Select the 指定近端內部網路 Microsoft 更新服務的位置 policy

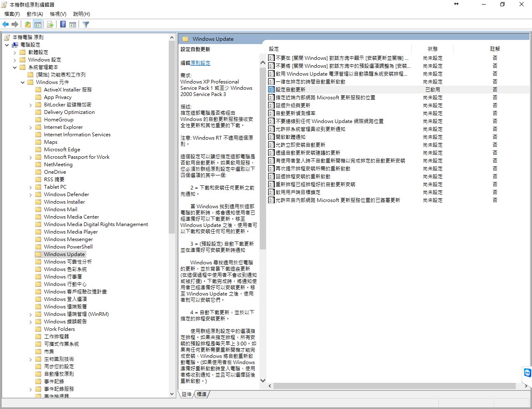point(325,97)
